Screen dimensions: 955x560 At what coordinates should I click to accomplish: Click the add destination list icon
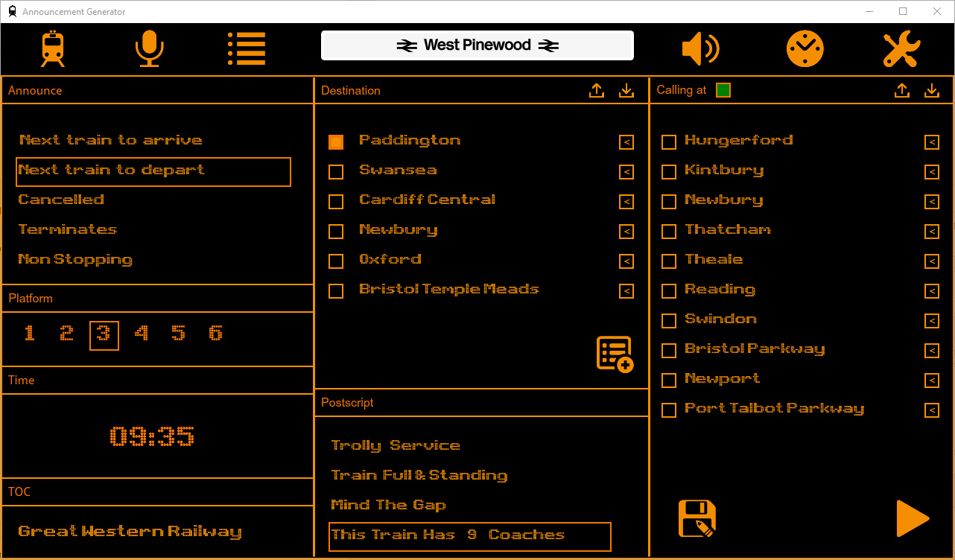[615, 354]
